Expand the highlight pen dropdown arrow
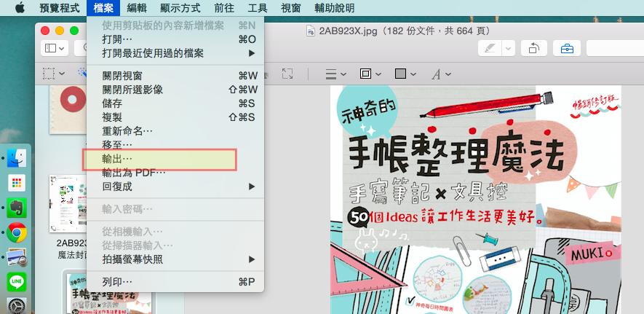The image size is (644, 314). pyautogui.click(x=509, y=49)
